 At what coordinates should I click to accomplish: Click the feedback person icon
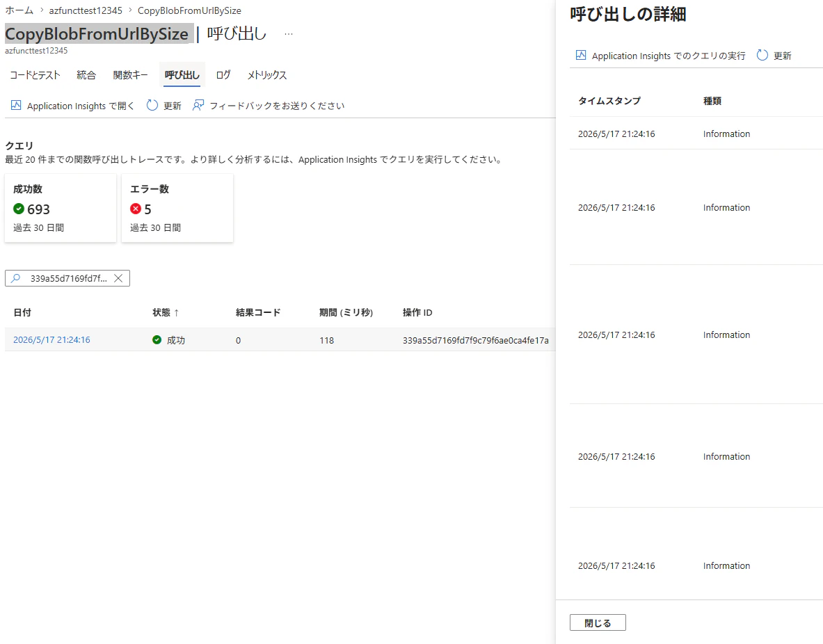198,106
